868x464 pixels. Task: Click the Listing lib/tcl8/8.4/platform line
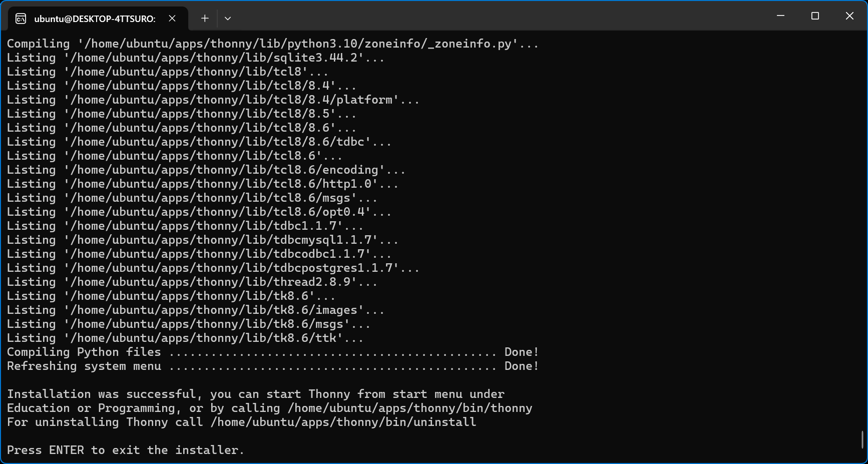click(x=213, y=100)
